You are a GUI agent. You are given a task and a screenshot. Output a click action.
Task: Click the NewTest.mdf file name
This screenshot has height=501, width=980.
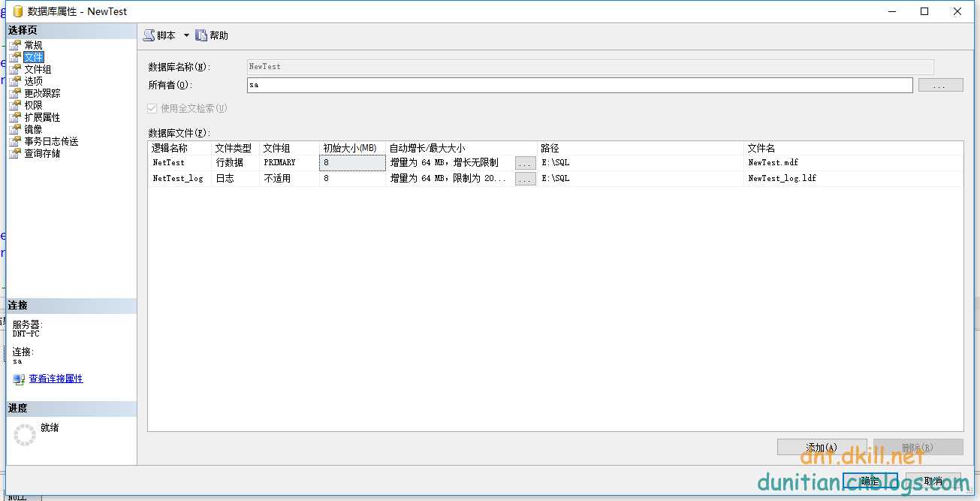pos(773,162)
